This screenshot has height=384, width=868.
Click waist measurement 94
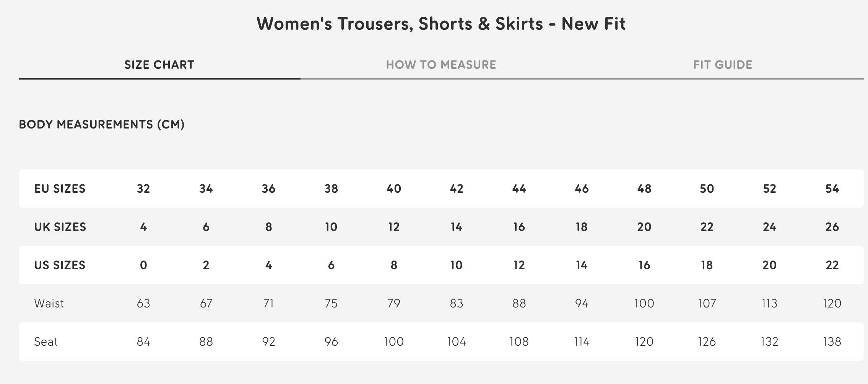click(582, 303)
